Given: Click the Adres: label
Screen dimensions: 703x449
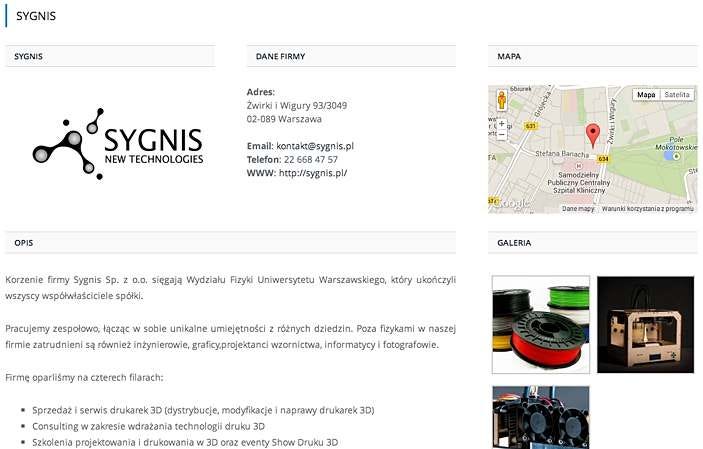Looking at the screenshot, I should tap(260, 92).
